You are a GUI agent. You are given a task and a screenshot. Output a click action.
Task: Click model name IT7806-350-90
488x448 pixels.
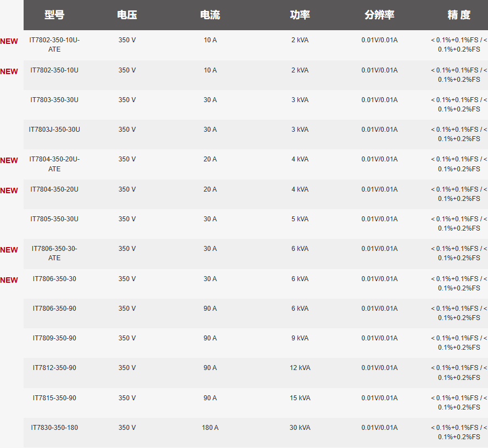click(x=54, y=308)
